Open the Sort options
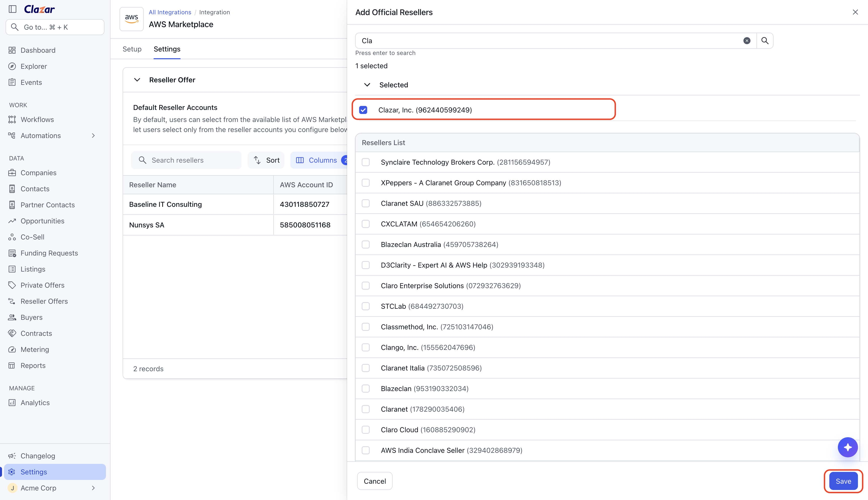868x500 pixels. [x=266, y=160]
